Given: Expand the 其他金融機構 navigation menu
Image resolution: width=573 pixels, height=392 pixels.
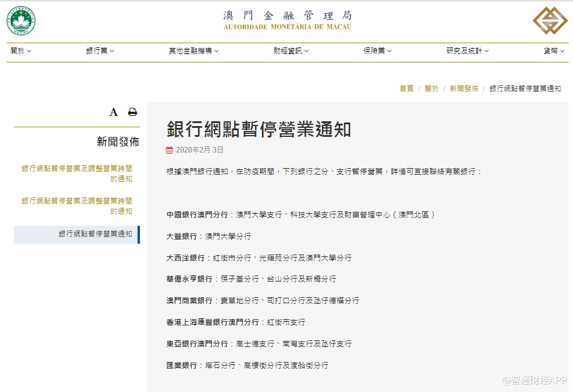Looking at the screenshot, I should click(193, 51).
